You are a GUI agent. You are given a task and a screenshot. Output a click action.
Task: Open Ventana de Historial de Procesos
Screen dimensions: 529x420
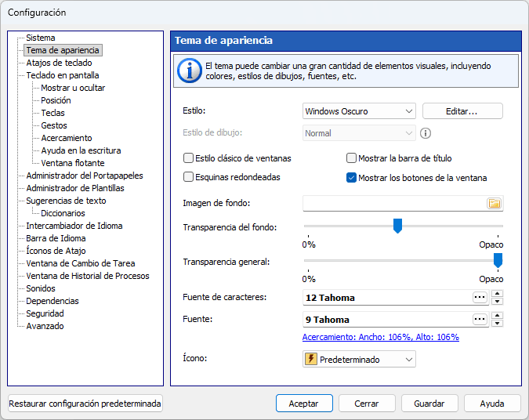tap(87, 276)
